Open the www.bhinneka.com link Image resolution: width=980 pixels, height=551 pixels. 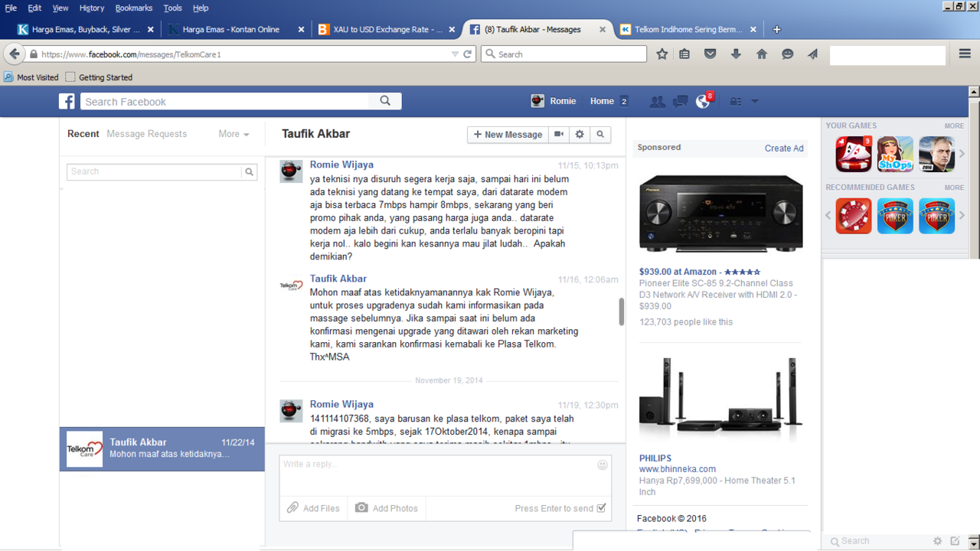[678, 469]
